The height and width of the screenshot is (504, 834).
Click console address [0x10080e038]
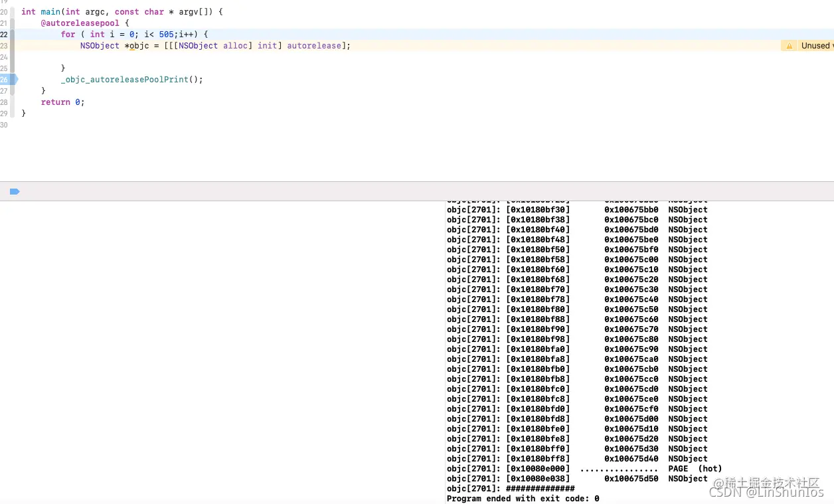tap(538, 479)
